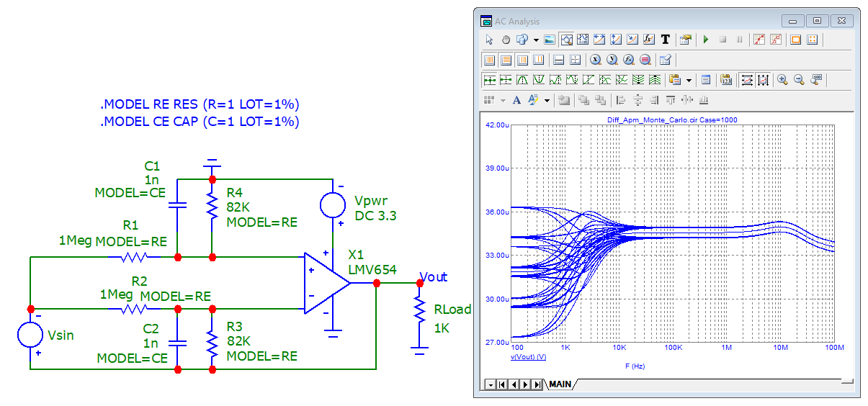This screenshot has width=868, height=406.
Task: Click the horizontal baseline icon
Action: [x=558, y=60]
